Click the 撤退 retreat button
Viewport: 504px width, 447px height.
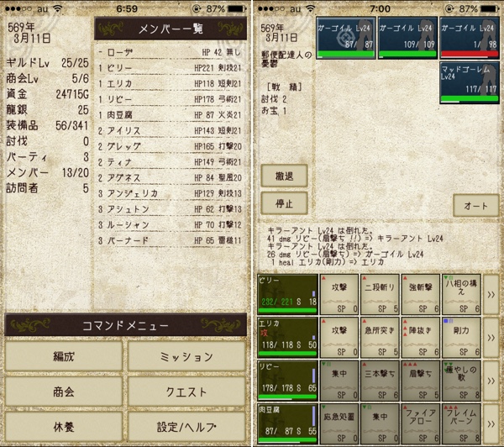(x=284, y=176)
